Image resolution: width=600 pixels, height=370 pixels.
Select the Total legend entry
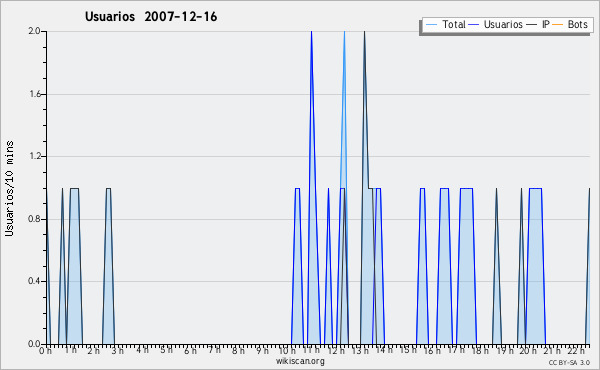pyautogui.click(x=445, y=24)
